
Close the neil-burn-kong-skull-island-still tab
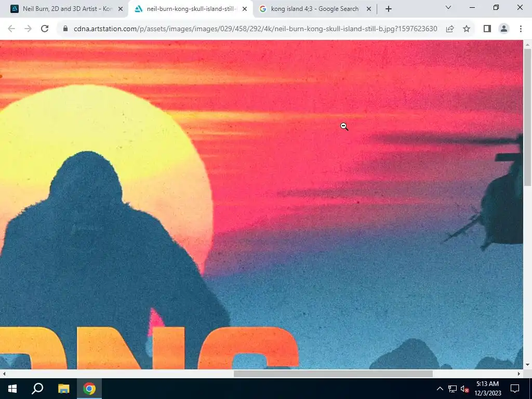[x=245, y=9]
